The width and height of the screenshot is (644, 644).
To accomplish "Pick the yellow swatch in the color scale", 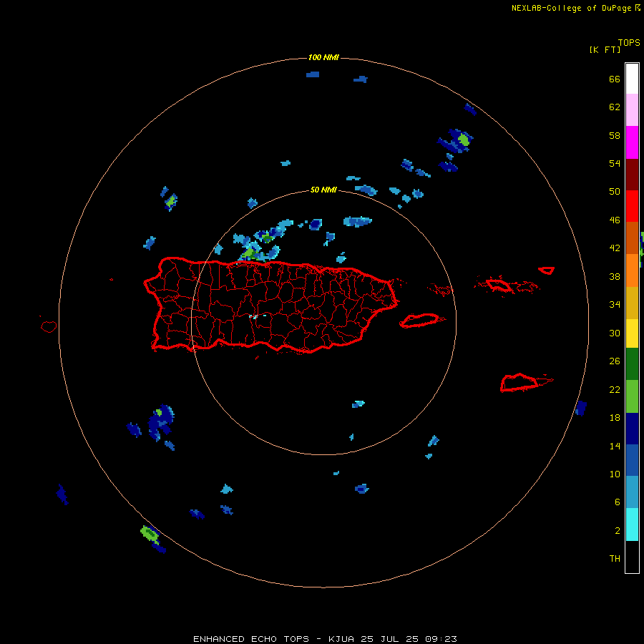I will click(632, 333).
